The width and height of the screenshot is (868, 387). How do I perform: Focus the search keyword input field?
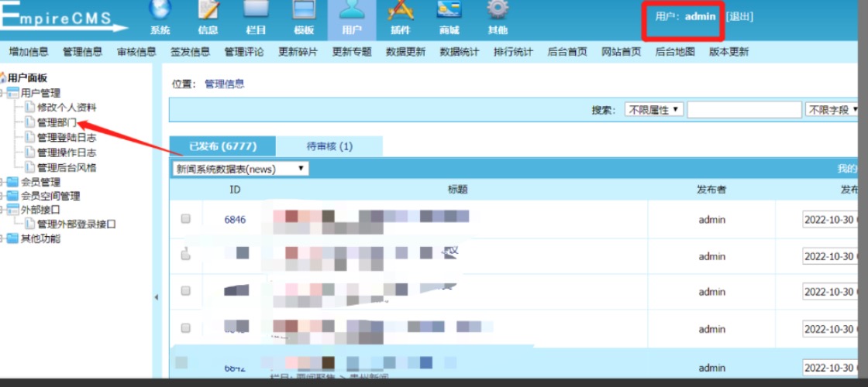coord(745,109)
